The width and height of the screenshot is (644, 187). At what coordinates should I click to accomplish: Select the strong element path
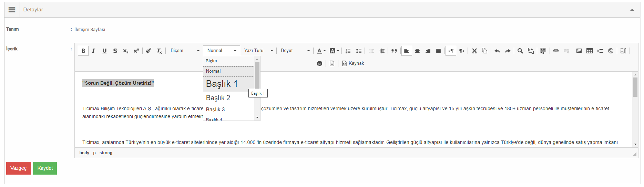pyautogui.click(x=106, y=153)
